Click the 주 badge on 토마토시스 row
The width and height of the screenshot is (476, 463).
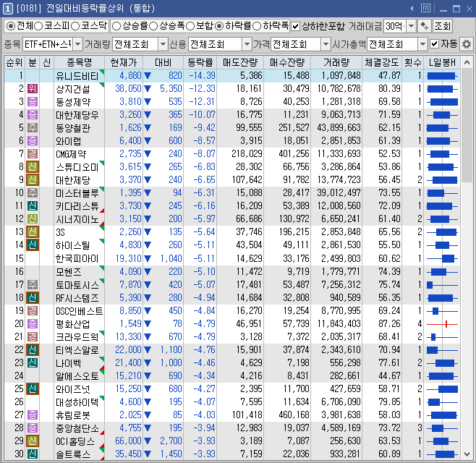(x=33, y=284)
